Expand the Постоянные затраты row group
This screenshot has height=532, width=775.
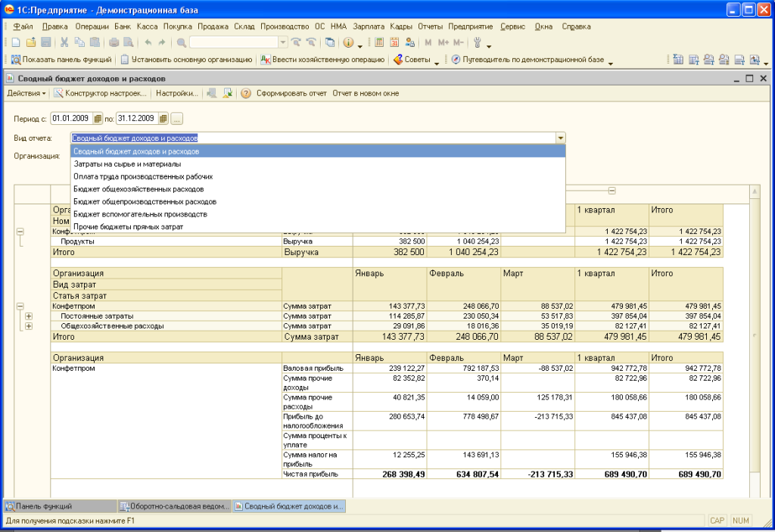point(29,316)
